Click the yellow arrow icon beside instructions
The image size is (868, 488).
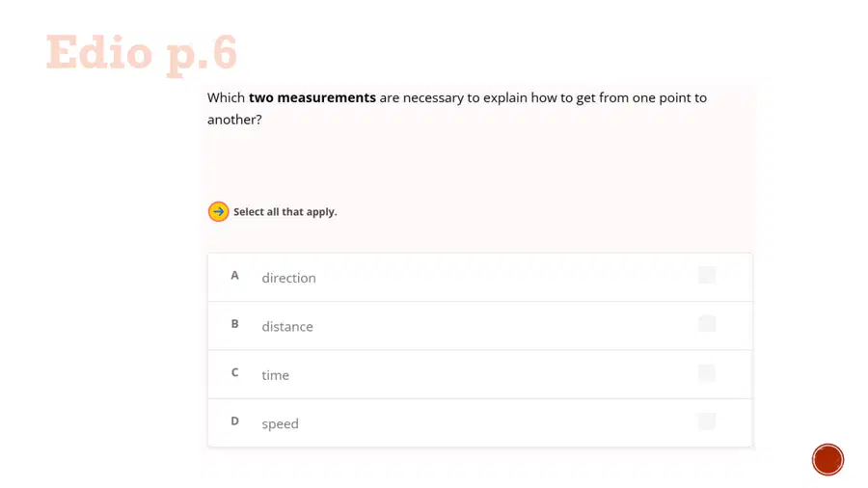pos(218,211)
